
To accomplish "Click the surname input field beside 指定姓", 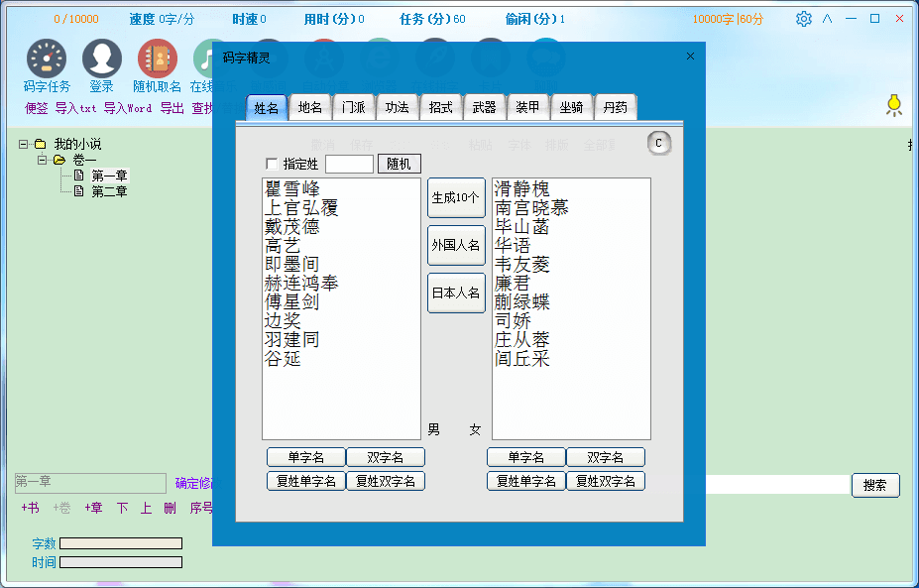I will 349,165.
